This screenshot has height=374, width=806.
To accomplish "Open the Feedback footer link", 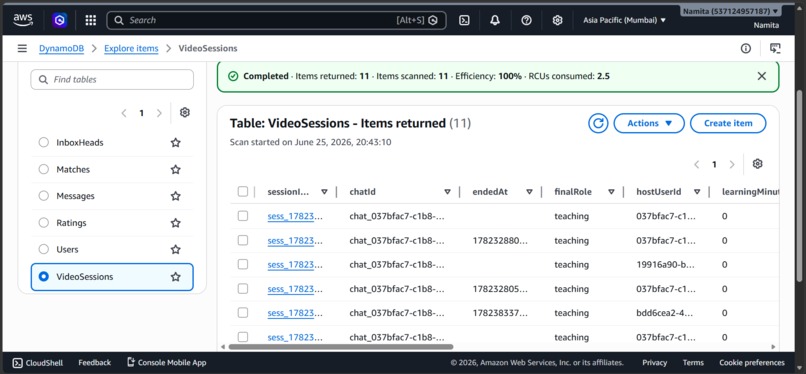I will (x=95, y=363).
